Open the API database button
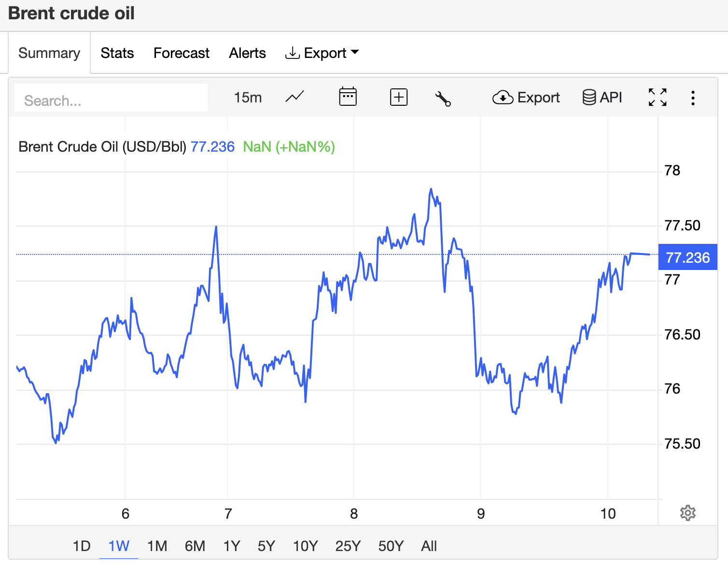Viewport: 728px width, 566px height. (x=602, y=98)
